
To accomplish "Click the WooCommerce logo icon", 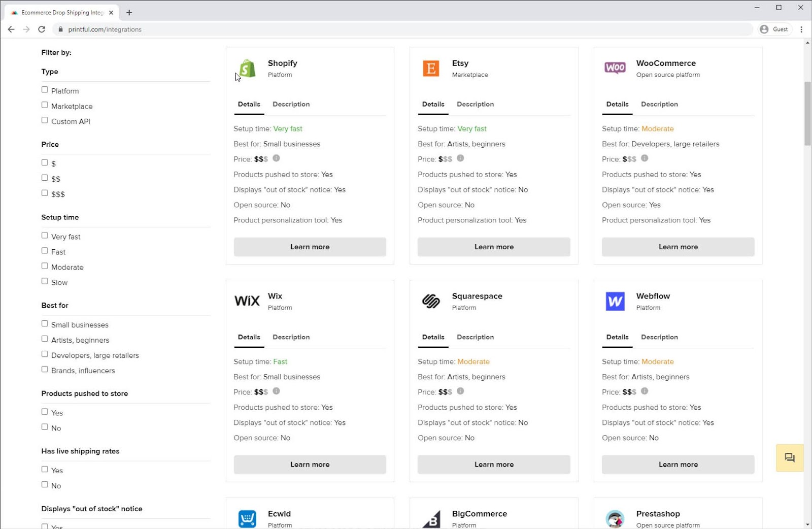I will pyautogui.click(x=615, y=68).
